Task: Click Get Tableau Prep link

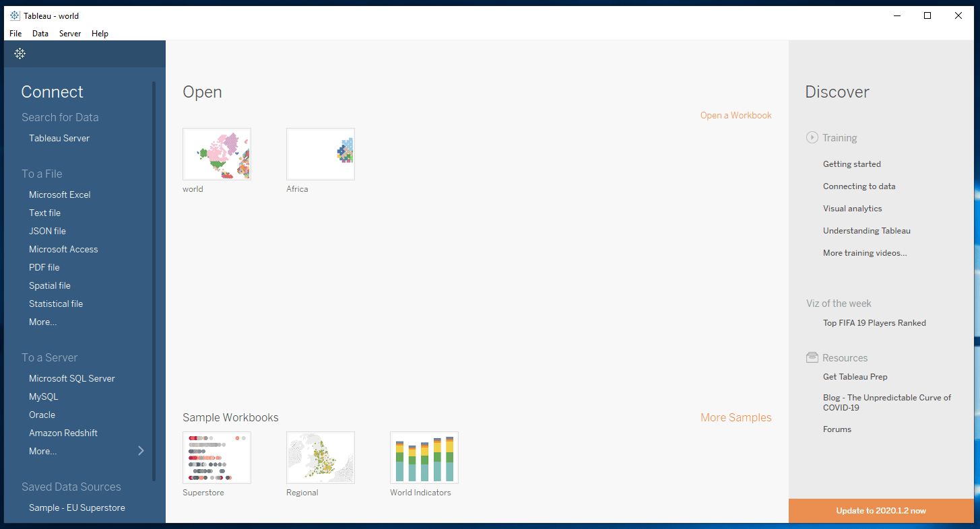Action: pyautogui.click(x=855, y=376)
